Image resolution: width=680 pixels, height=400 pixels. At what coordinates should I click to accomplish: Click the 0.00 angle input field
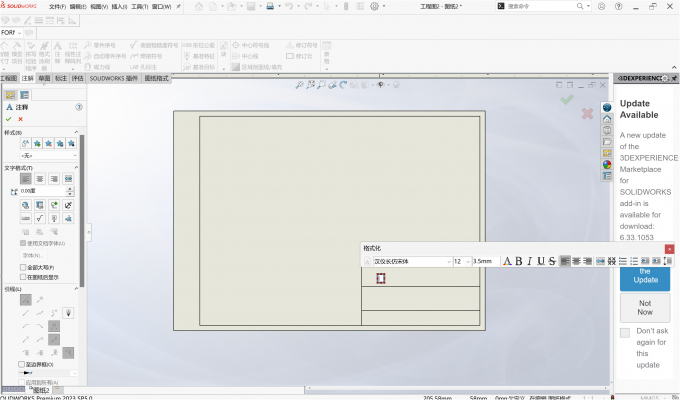[42, 191]
